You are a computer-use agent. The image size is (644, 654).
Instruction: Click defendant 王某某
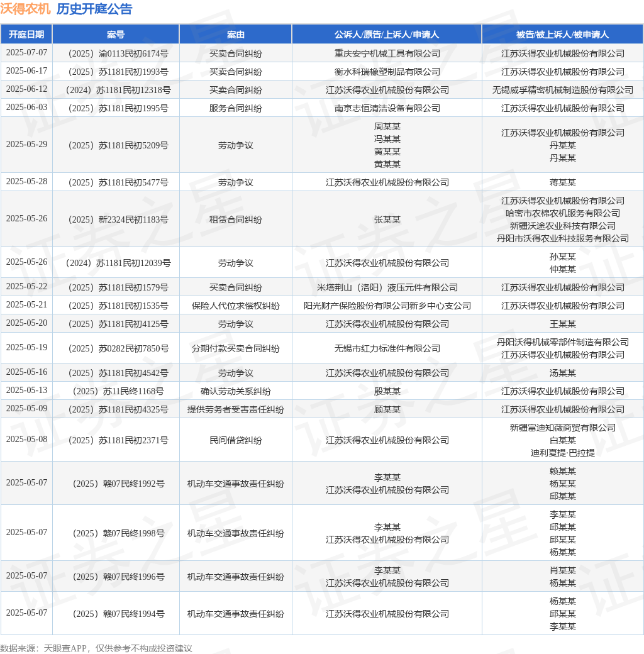pos(563,324)
